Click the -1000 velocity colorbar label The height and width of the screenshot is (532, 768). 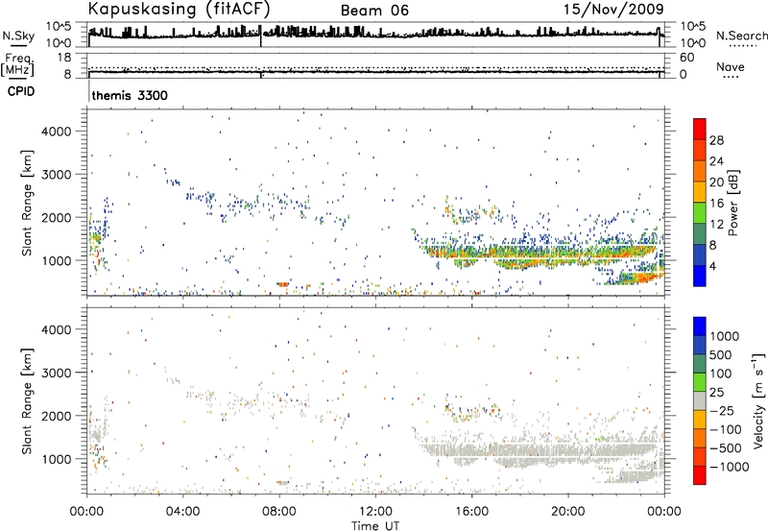(729, 467)
